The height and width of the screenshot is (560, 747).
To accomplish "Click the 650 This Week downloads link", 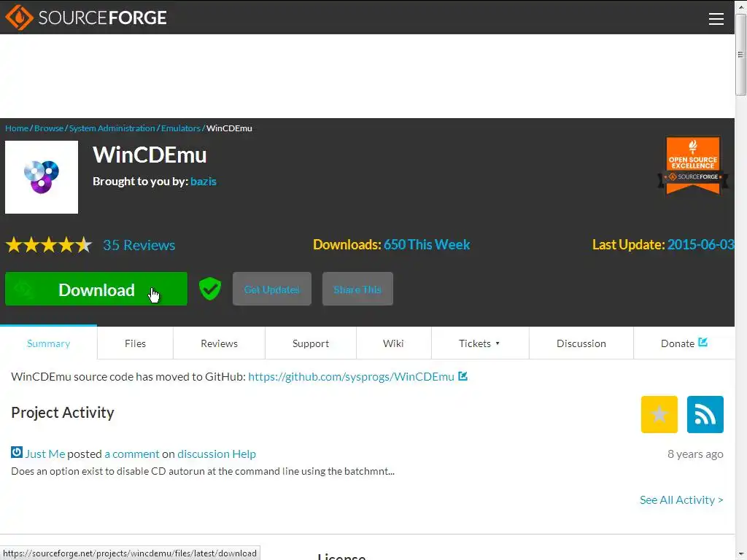I will click(x=427, y=245).
